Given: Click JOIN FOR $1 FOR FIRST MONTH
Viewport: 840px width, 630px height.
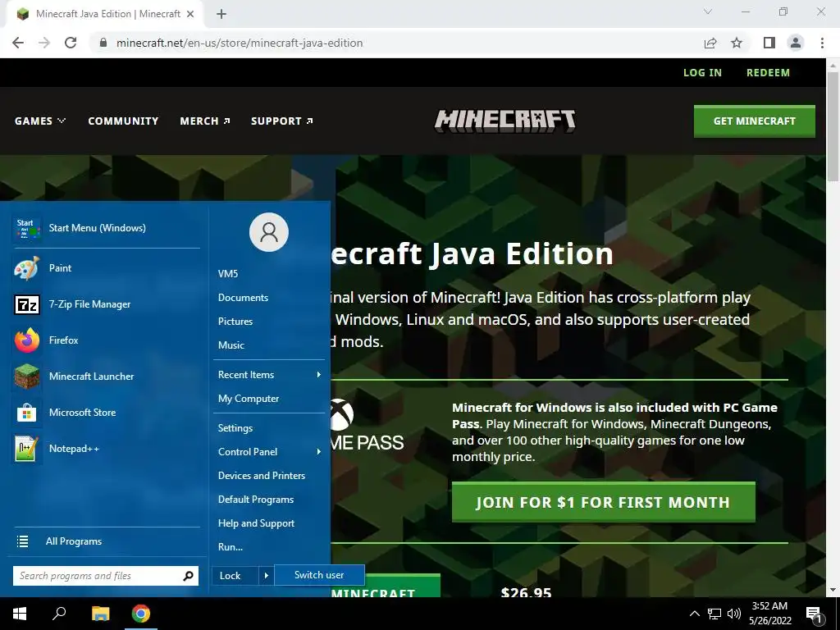Looking at the screenshot, I should (603, 502).
